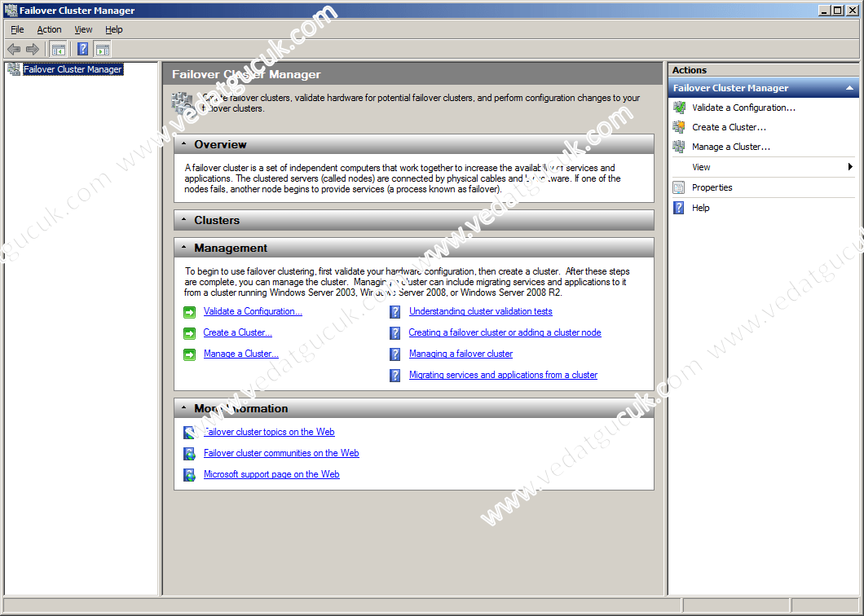The height and width of the screenshot is (616, 864).
Task: Click green arrow icon beside Validate a Configuration link
Action: point(190,312)
